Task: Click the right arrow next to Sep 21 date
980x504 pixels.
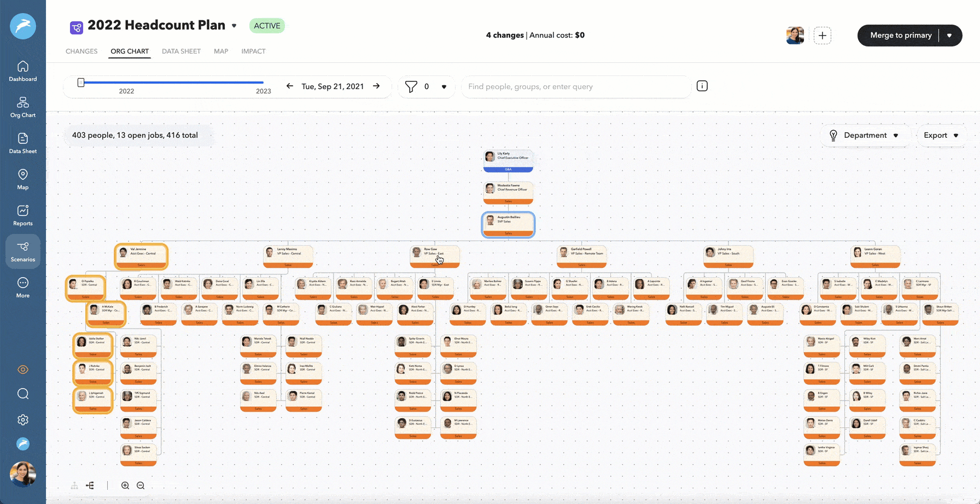Action: click(376, 86)
